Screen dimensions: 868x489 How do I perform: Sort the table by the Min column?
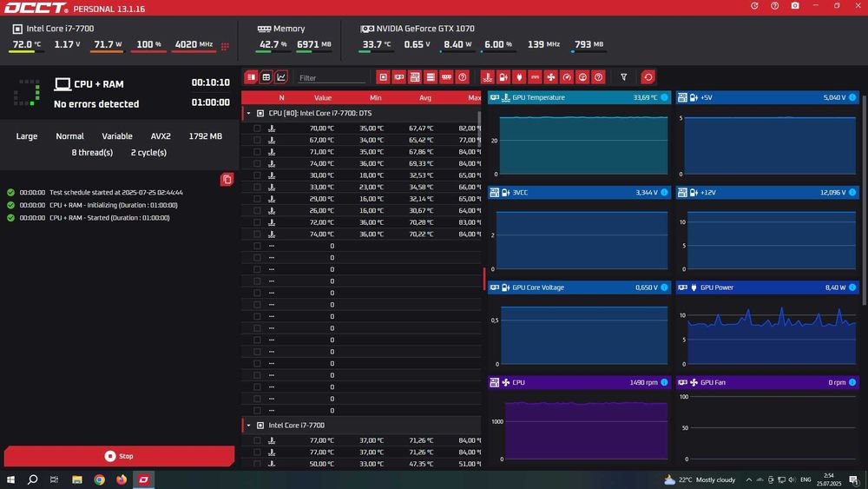click(x=375, y=97)
